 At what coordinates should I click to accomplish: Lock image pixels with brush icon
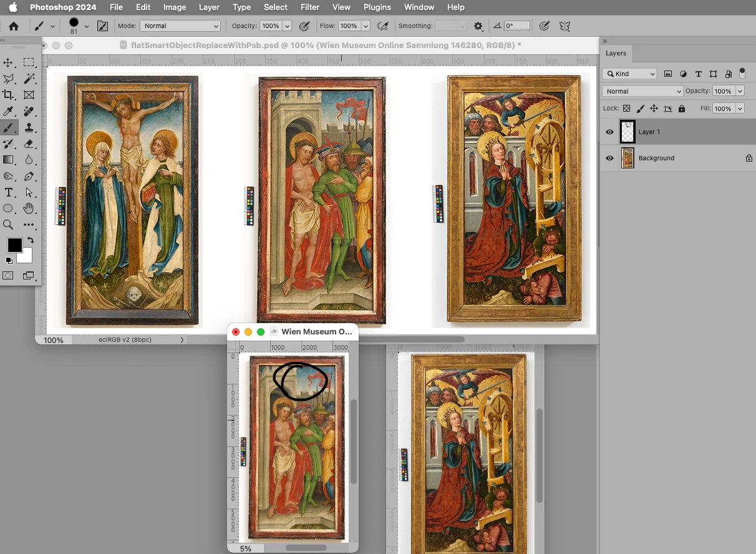click(x=641, y=109)
